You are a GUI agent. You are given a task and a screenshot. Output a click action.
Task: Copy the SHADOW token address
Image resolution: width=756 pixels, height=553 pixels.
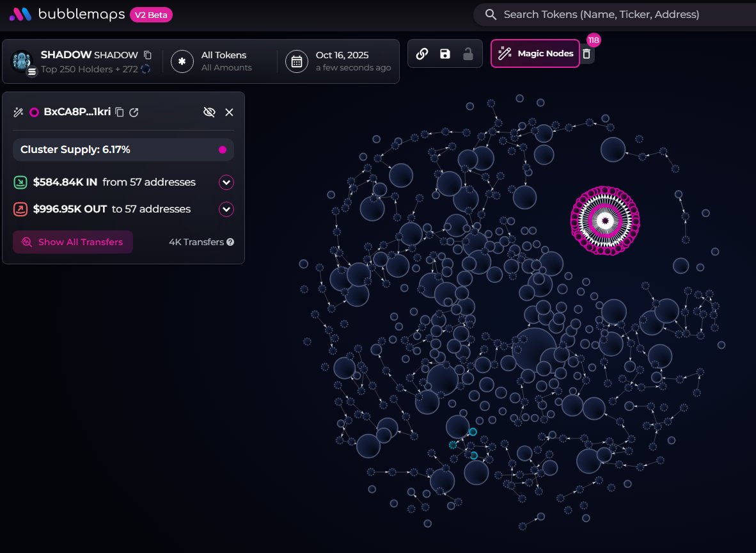148,55
